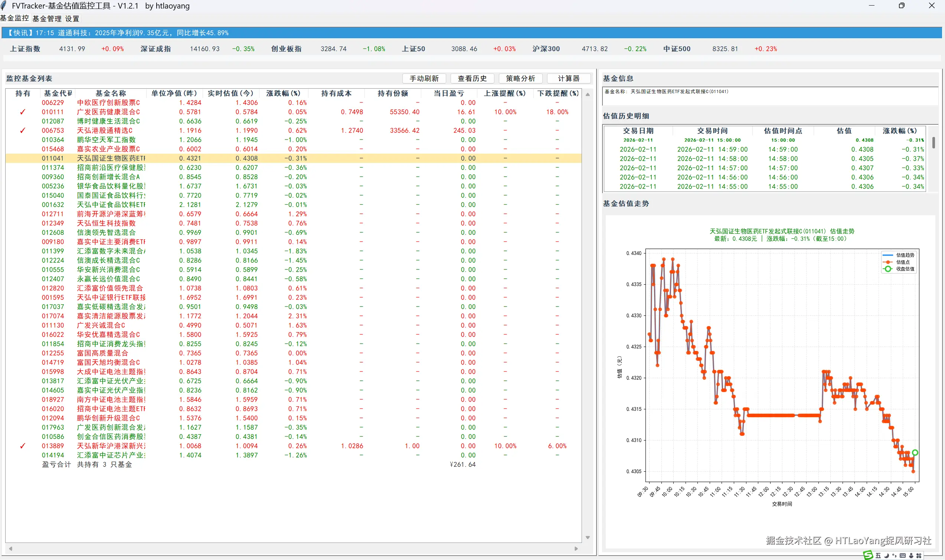945x560 pixels.
Task: Open the 设置 menu
Action: (x=72, y=19)
